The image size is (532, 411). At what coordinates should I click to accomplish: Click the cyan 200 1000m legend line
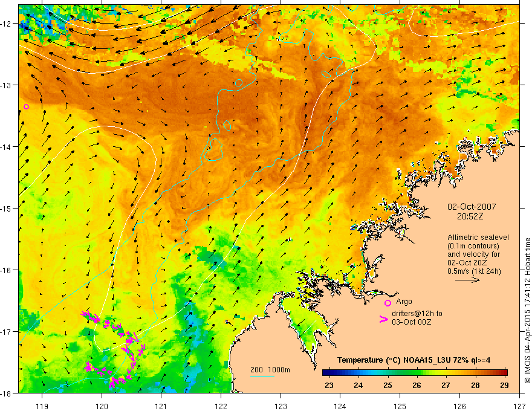[262, 376]
